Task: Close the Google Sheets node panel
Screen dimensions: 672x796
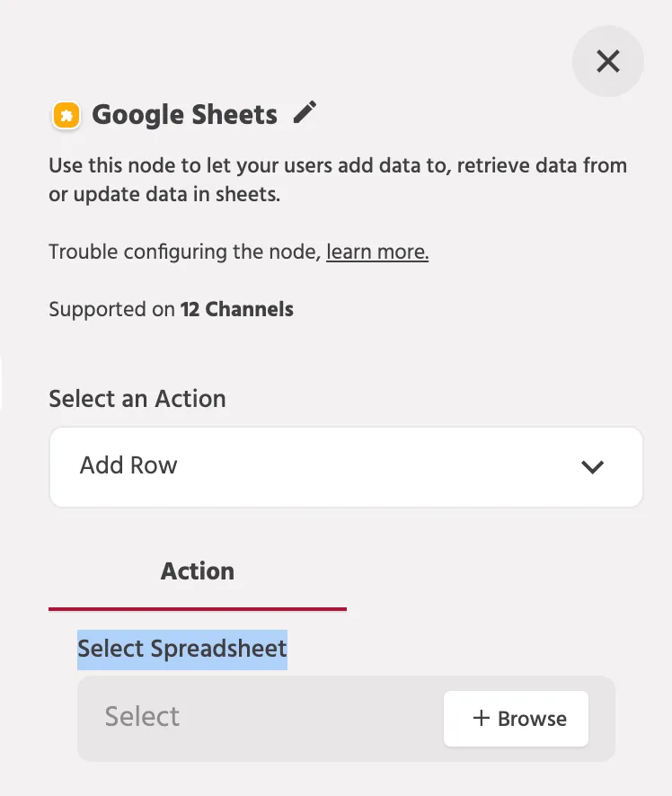Action: coord(607,61)
